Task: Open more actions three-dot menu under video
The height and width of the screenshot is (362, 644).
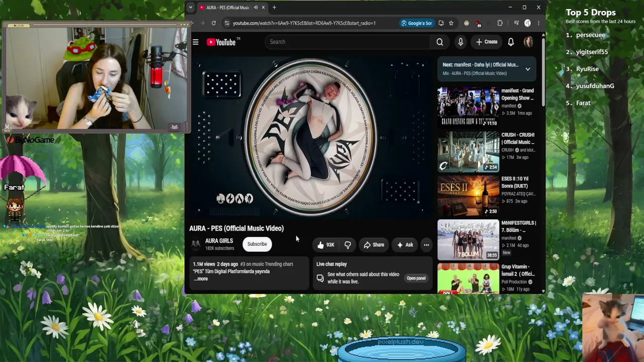Action: (x=426, y=245)
